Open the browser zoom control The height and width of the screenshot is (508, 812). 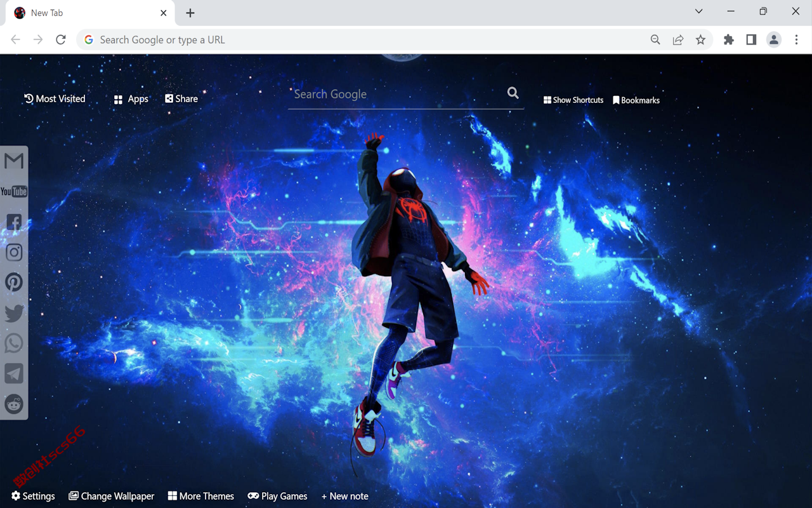coord(655,40)
